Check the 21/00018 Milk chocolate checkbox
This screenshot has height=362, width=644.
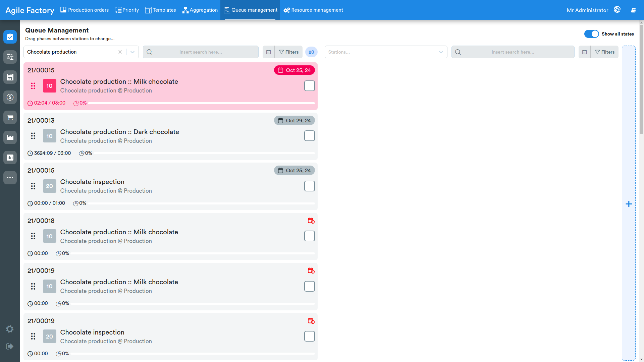tap(309, 236)
